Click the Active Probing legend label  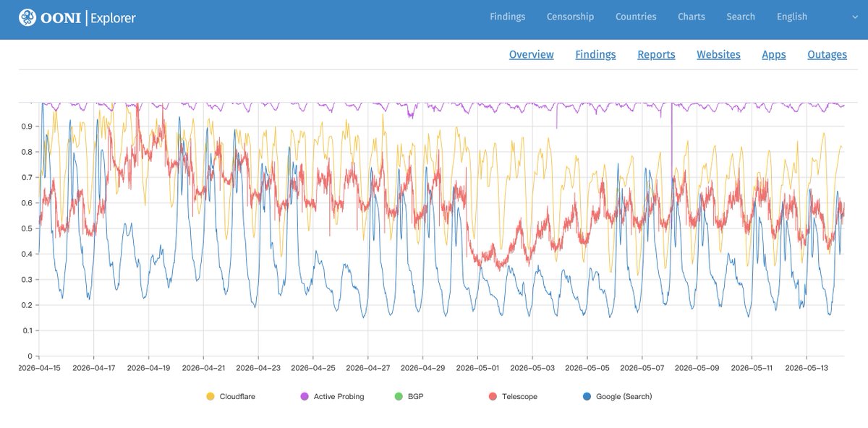pyautogui.click(x=339, y=396)
